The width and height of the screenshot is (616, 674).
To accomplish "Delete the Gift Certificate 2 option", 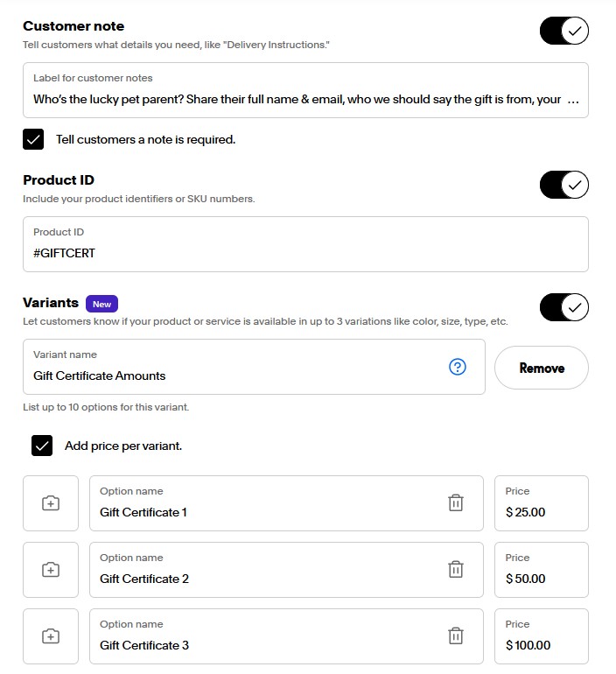I will pyautogui.click(x=456, y=570).
